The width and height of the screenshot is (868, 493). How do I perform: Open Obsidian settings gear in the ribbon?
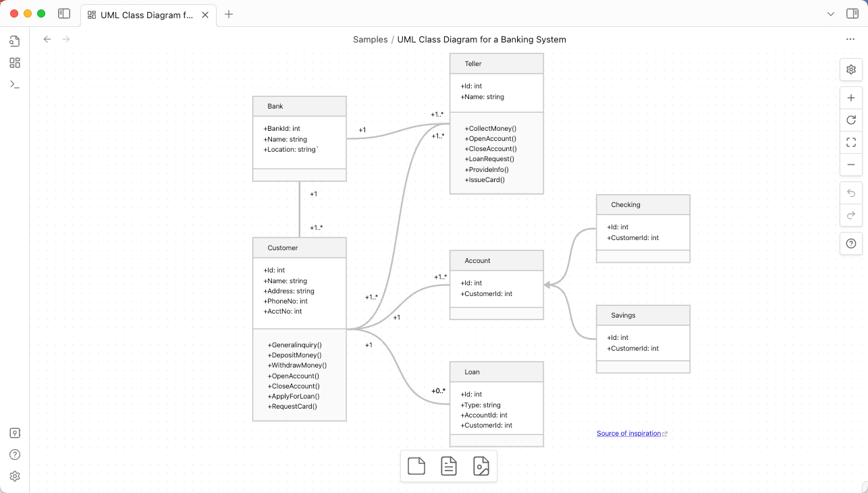[15, 476]
